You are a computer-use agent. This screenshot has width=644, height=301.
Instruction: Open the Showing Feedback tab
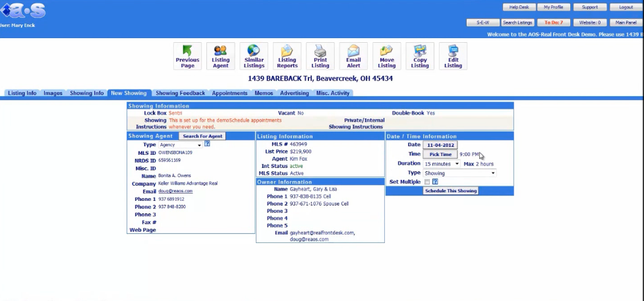181,94
